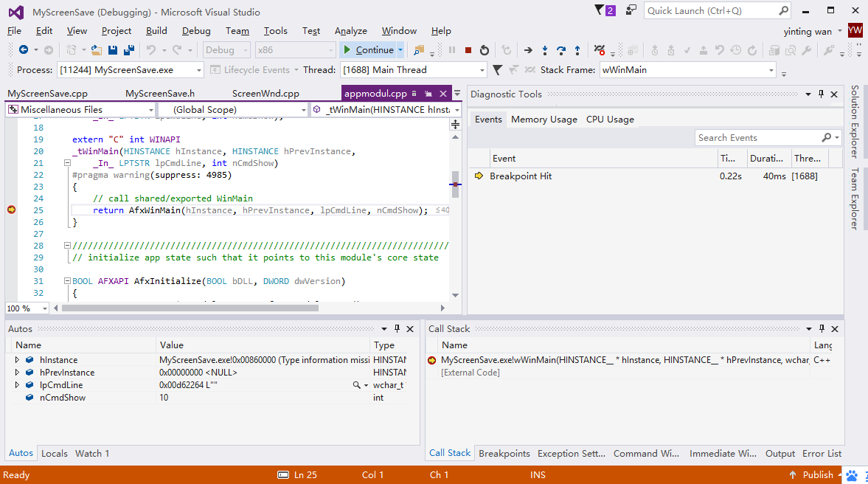
Task: Switch to the MyScreenSave.cpp tab
Action: coord(48,94)
